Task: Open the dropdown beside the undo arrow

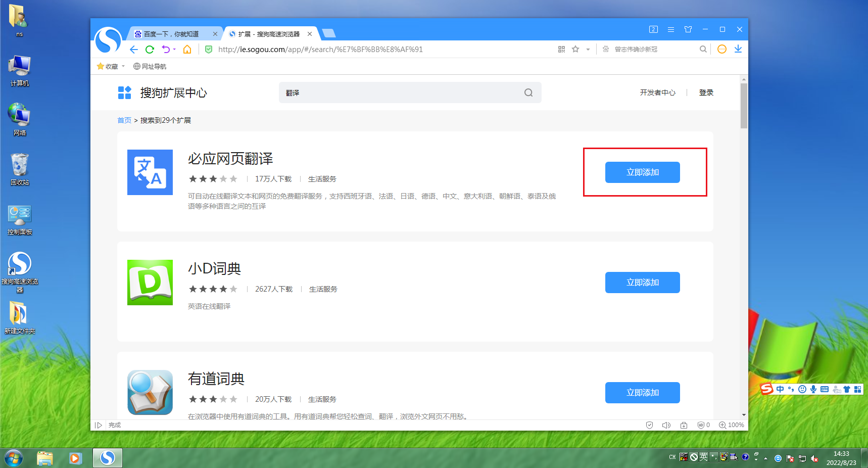Action: pos(174,50)
